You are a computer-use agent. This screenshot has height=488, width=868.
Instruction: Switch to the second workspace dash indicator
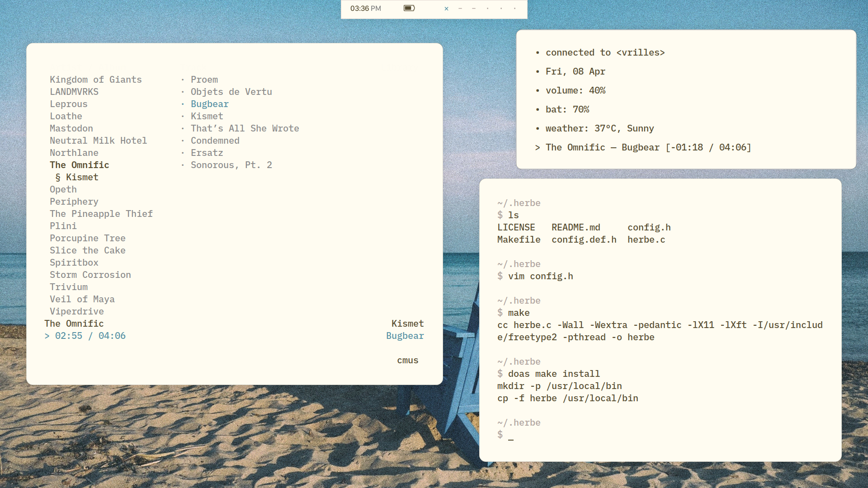(460, 9)
